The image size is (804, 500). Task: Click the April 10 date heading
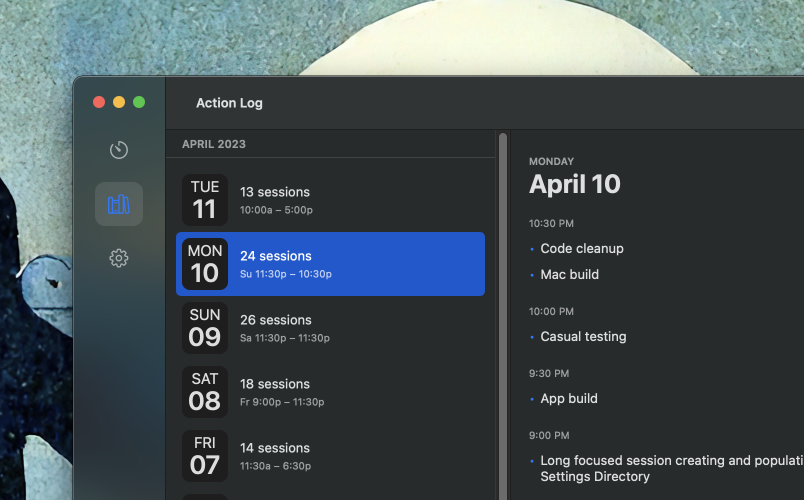pos(575,184)
